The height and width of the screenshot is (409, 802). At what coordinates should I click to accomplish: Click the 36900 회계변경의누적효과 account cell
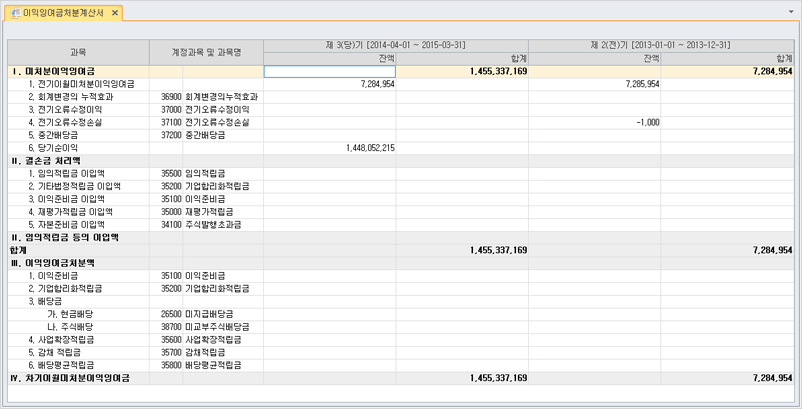(x=208, y=97)
